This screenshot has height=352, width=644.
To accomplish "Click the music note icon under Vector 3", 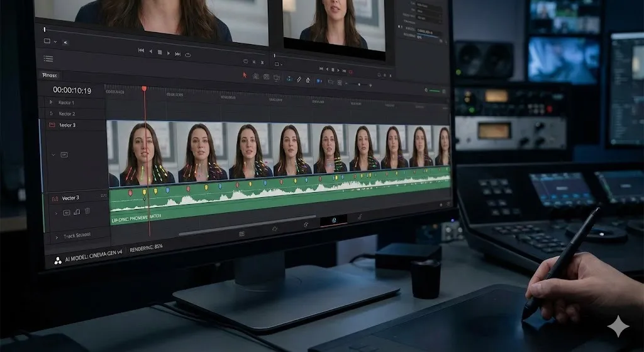I will coord(77,212).
